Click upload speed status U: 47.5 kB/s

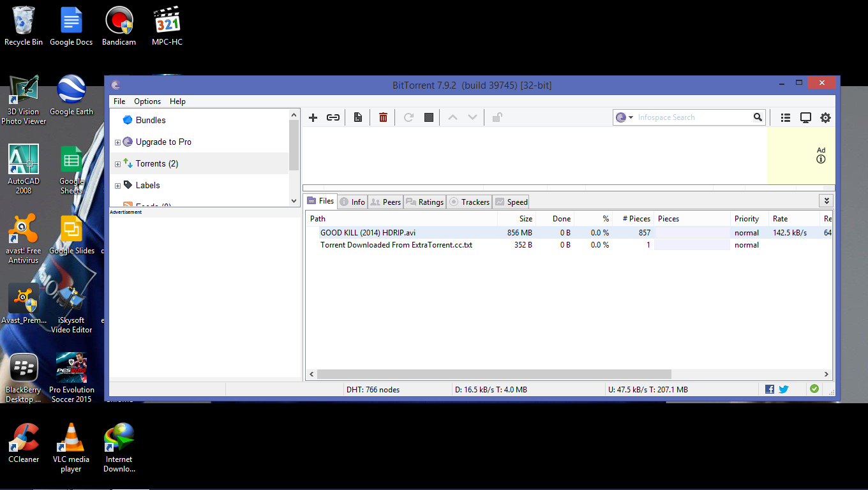(x=649, y=389)
